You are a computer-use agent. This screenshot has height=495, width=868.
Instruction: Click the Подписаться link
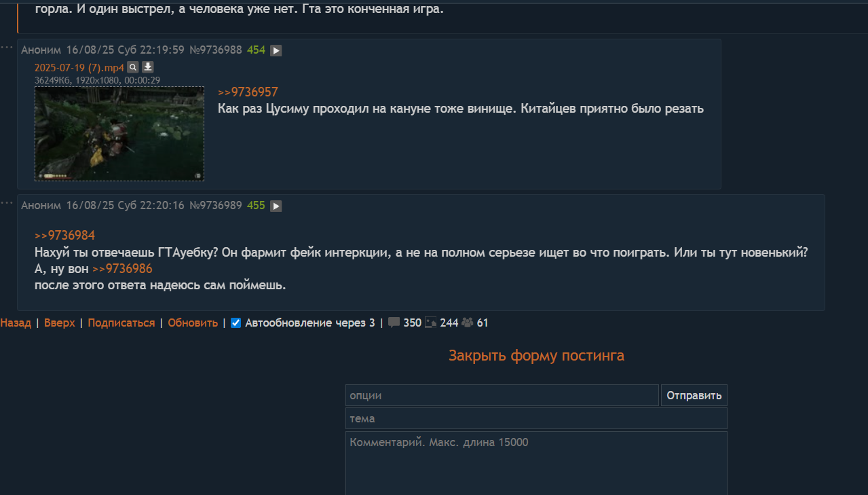tap(121, 323)
